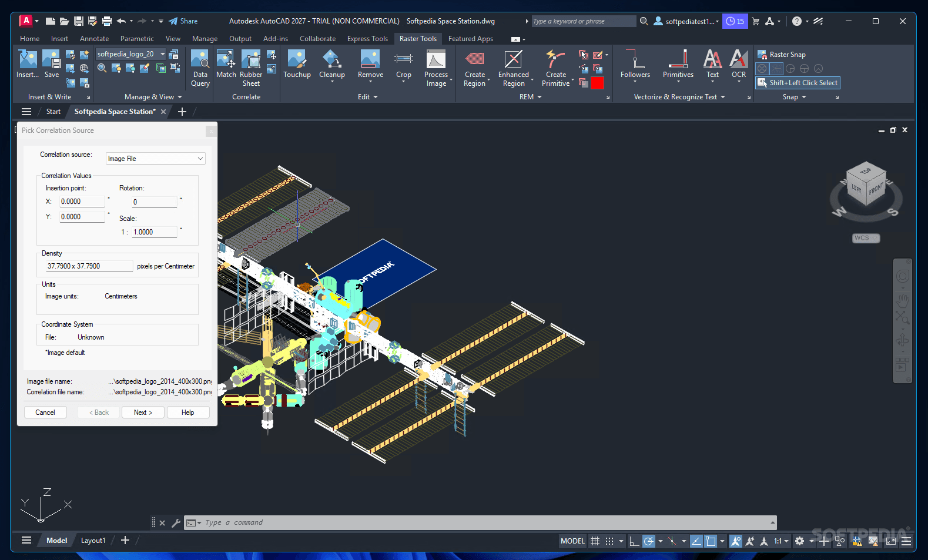Click the Cleanup tool icon
The height and width of the screenshot is (560, 928).
point(332,65)
